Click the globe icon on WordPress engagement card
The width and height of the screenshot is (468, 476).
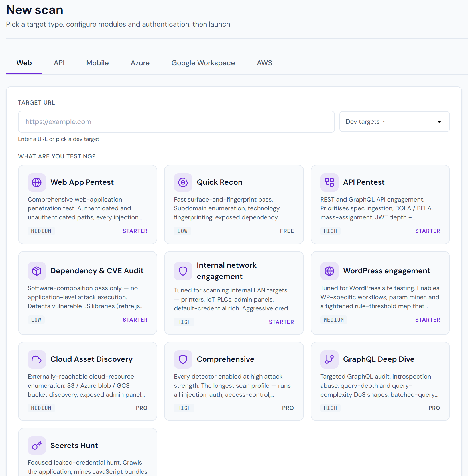329,271
